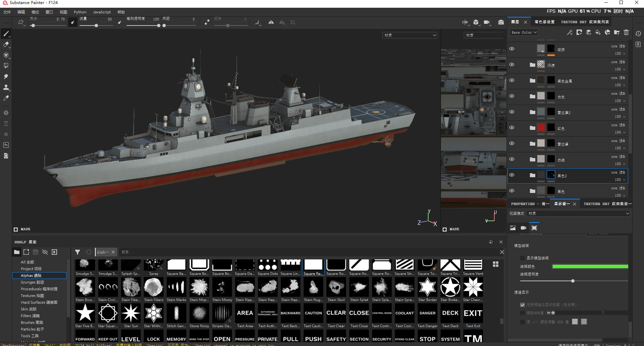Open the 视图模式 材质 dropdown
Viewport: 644px width, 346px height.
(x=578, y=213)
